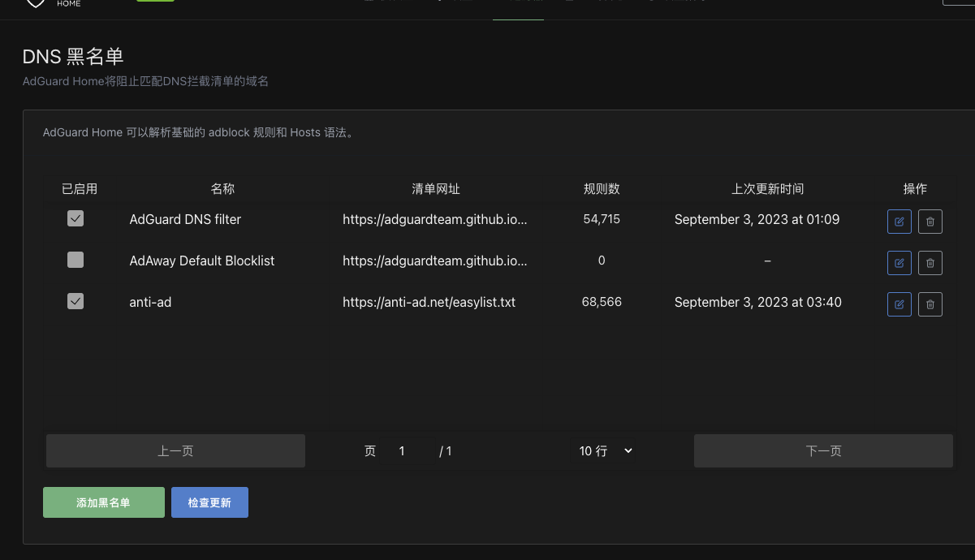Click the 检查更新 button
Image resolution: width=975 pixels, height=560 pixels.
coord(209,502)
